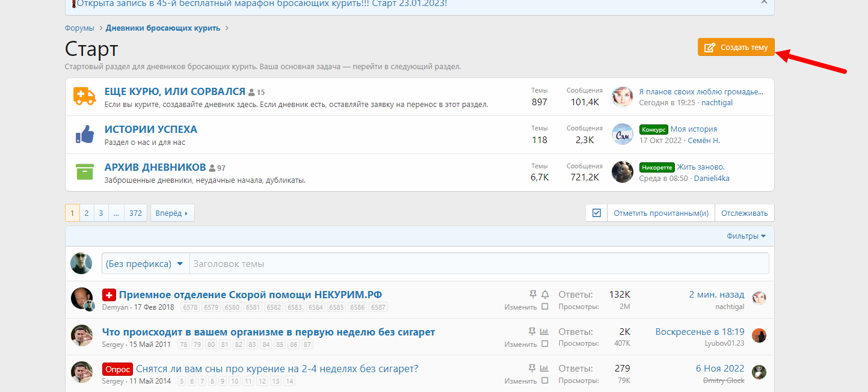Click the red cross prefix badge on first thread
Image resolution: width=868 pixels, height=392 pixels.
coord(109,295)
